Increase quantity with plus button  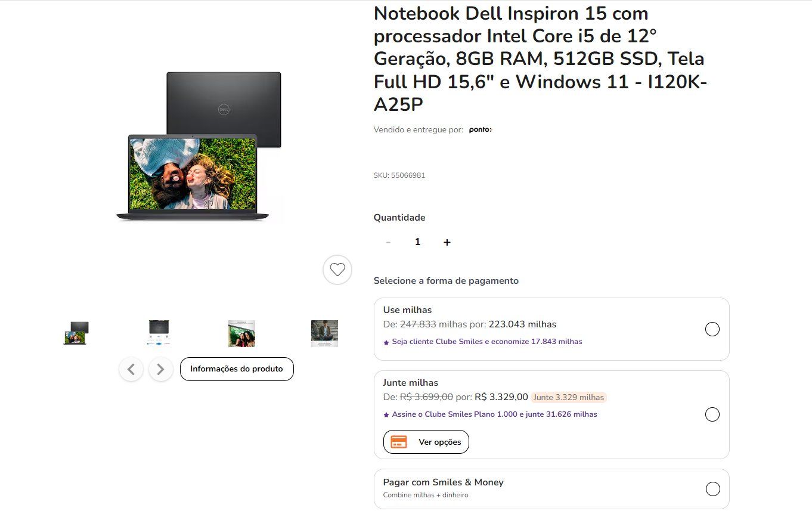[447, 242]
